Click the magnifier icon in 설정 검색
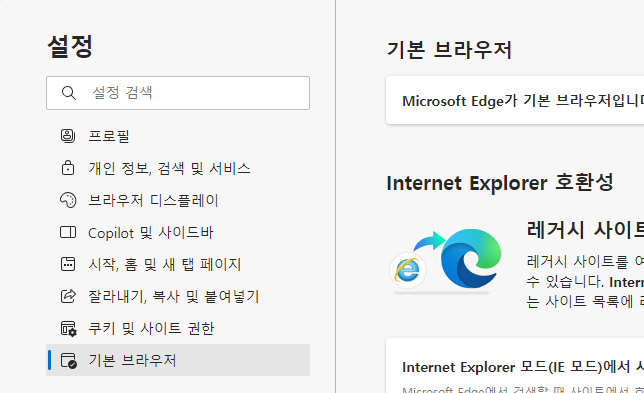 [69, 93]
